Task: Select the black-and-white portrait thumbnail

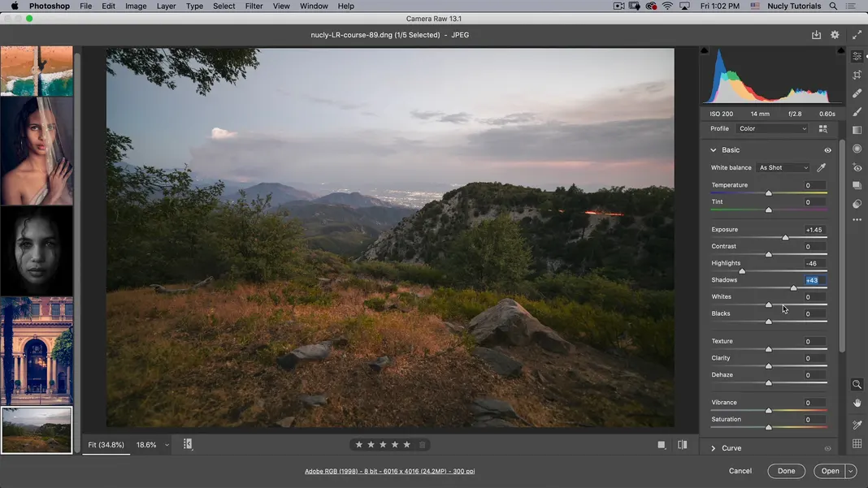Action: coord(37,251)
